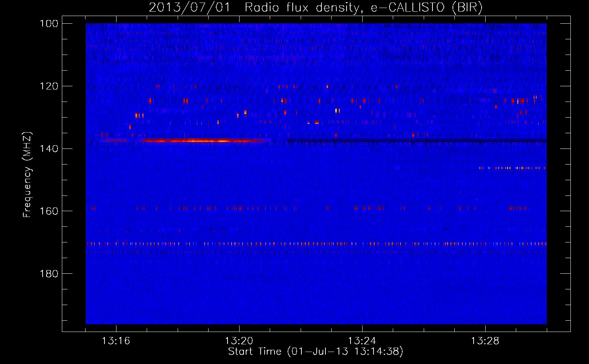Click the dark horizontal band after 13:22 near 138 MHz

[417, 140]
